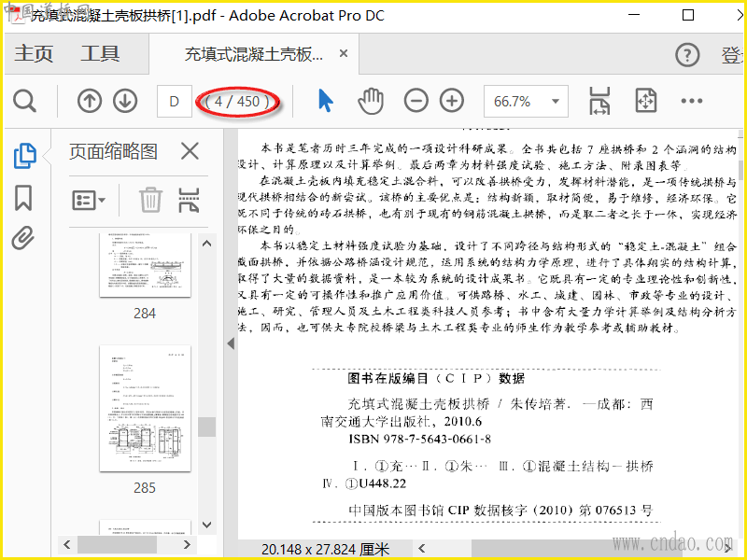The height and width of the screenshot is (560, 747).
Task: Click the page size 20.148 x 27.824 厘米
Action: [325, 550]
